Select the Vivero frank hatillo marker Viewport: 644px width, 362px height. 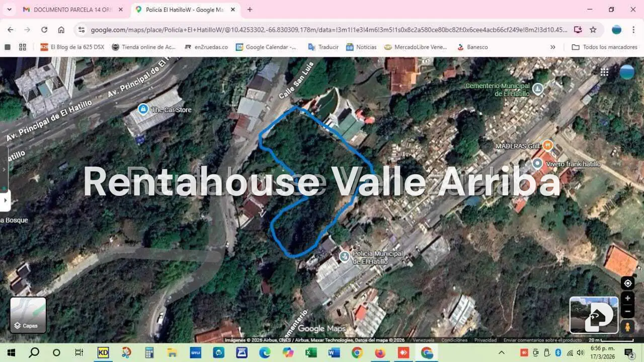[x=538, y=164]
